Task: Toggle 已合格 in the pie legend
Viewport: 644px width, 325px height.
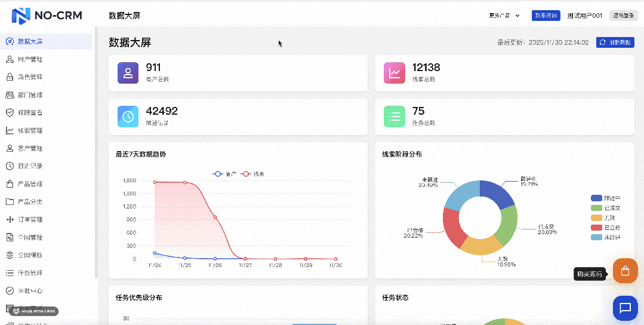Action: (x=606, y=228)
